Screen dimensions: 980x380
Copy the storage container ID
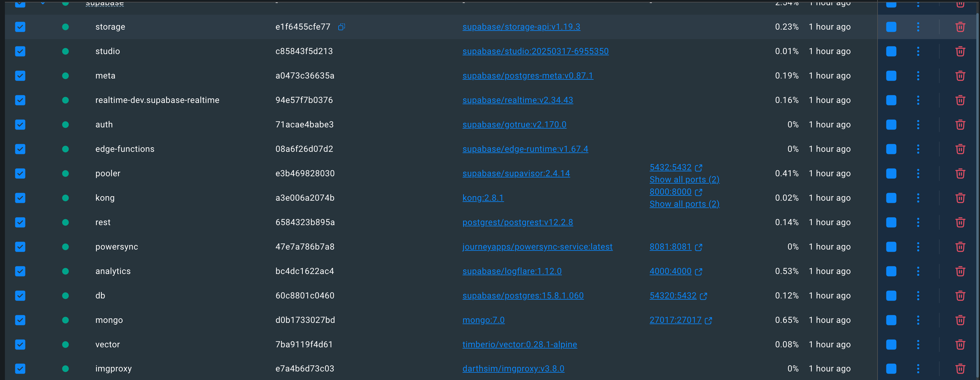coord(342,27)
